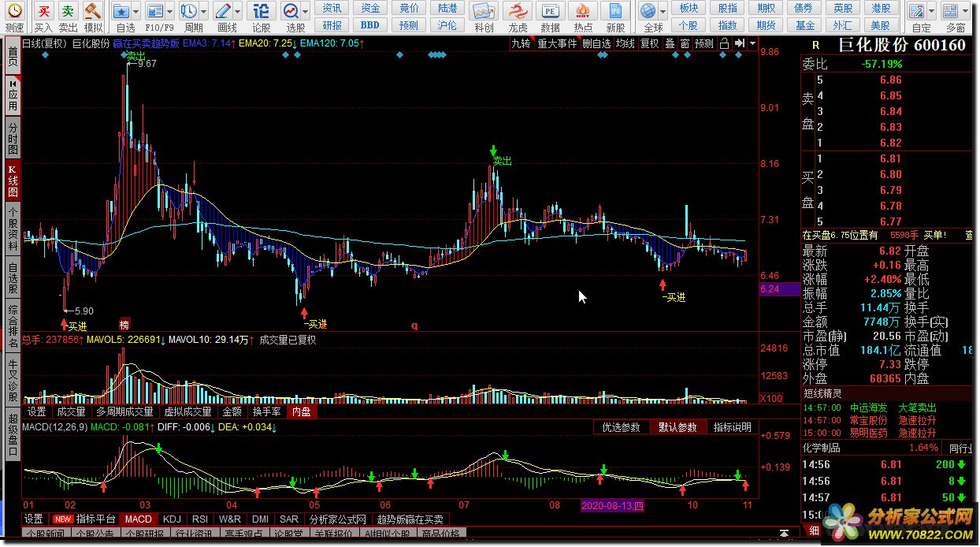980x547 pixels.
Task: Click the green 卖出 sell icon
Action: tap(69, 11)
